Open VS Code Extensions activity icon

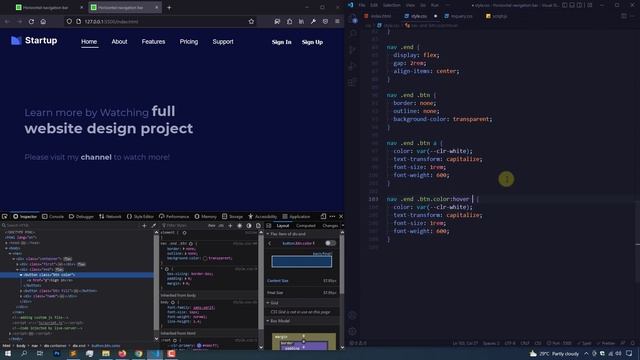(353, 82)
